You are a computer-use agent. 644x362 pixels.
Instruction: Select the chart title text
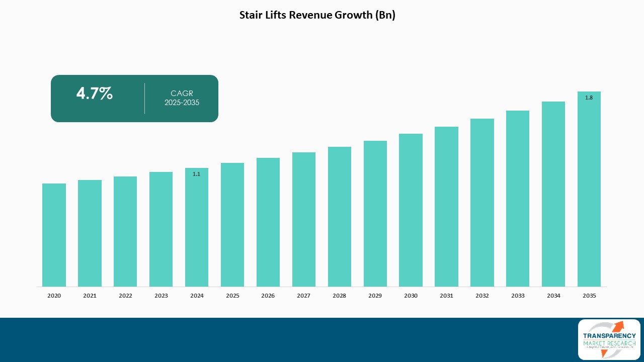click(317, 15)
